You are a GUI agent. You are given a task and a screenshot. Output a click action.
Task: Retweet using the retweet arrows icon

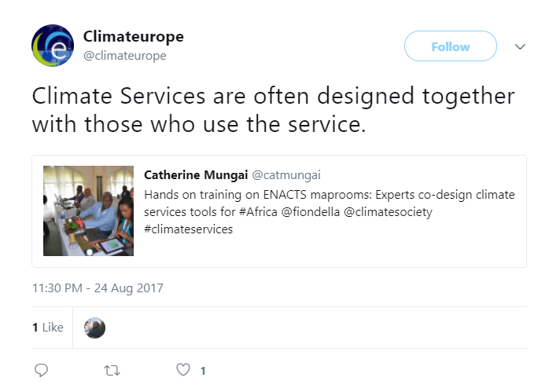pyautogui.click(x=112, y=370)
